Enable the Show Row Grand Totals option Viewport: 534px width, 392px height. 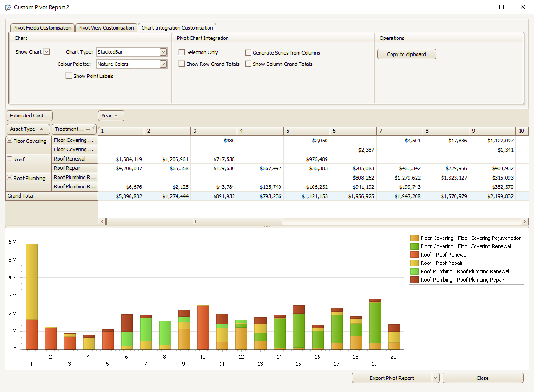click(x=182, y=64)
